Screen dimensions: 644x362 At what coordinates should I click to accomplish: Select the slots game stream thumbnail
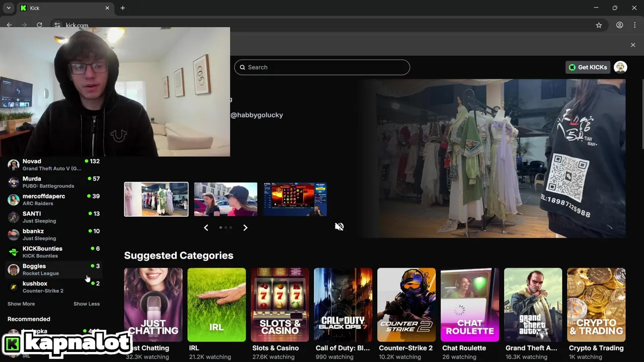(x=295, y=199)
